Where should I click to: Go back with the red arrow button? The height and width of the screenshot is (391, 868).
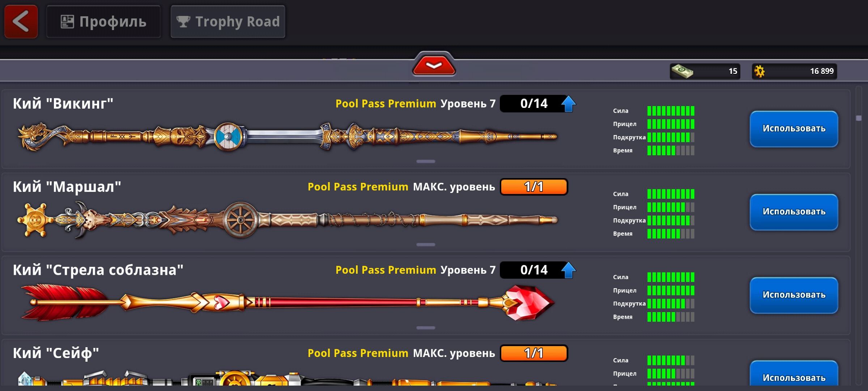[x=21, y=21]
